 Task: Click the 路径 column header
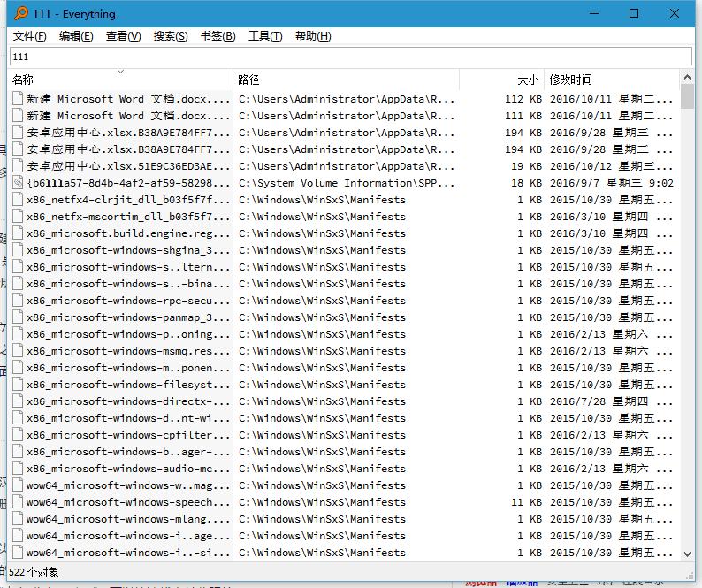tap(345, 80)
